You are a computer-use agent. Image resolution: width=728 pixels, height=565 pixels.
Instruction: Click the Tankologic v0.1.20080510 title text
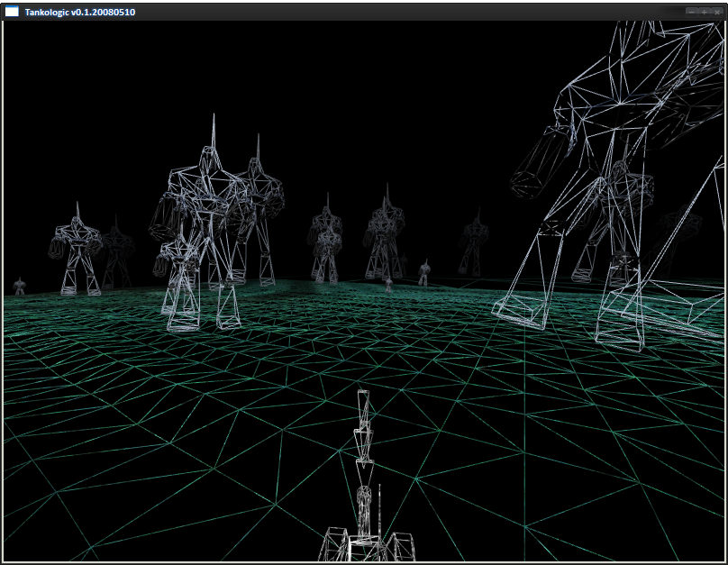click(80, 12)
